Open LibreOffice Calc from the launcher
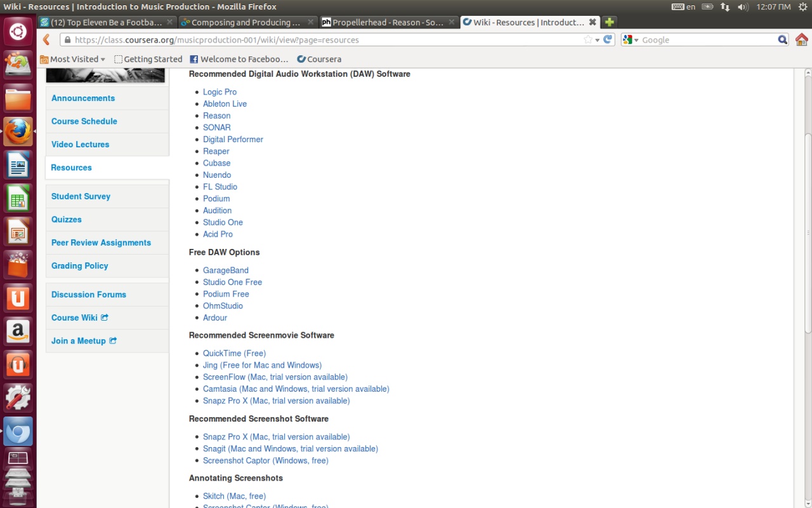The height and width of the screenshot is (508, 812). click(x=18, y=198)
